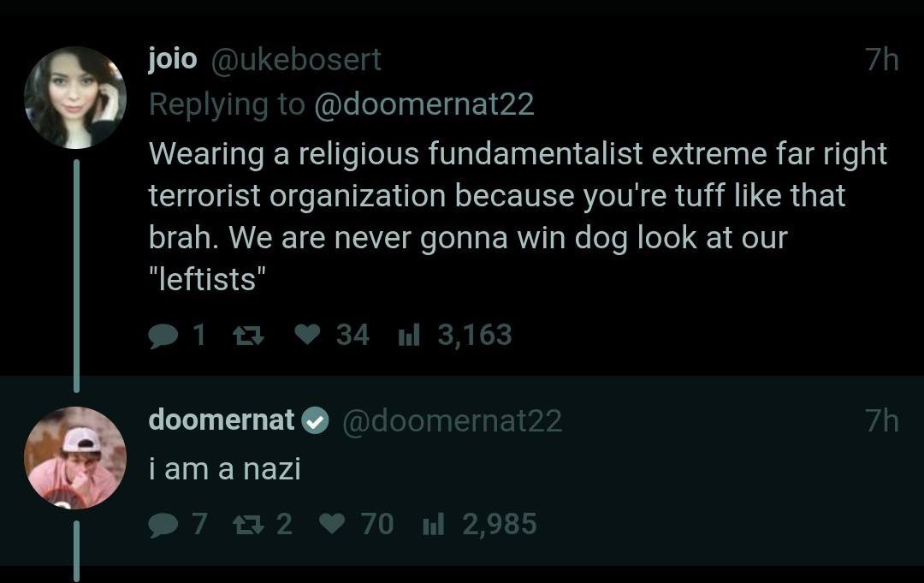This screenshot has height=583, width=924.
Task: Click the 7h timestamp on joio's tweet
Action: tap(881, 59)
